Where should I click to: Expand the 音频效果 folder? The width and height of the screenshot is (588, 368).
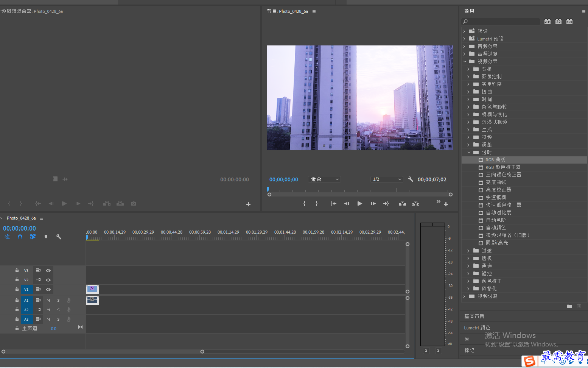[x=464, y=46]
